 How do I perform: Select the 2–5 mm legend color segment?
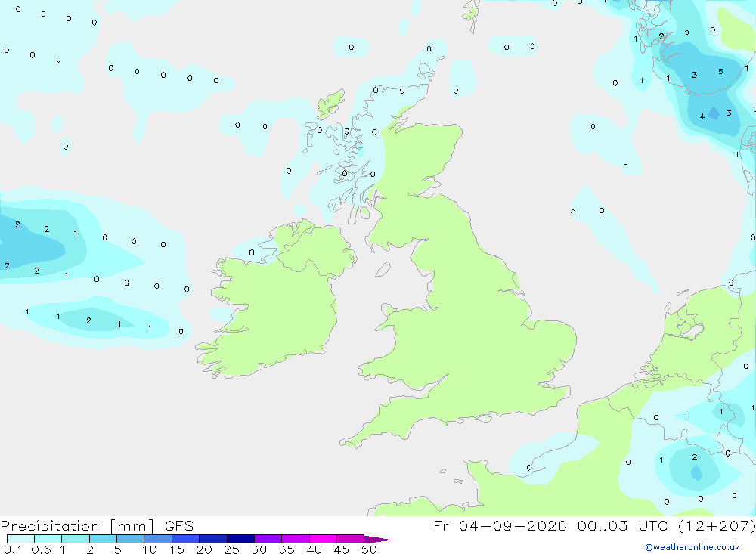click(x=103, y=539)
